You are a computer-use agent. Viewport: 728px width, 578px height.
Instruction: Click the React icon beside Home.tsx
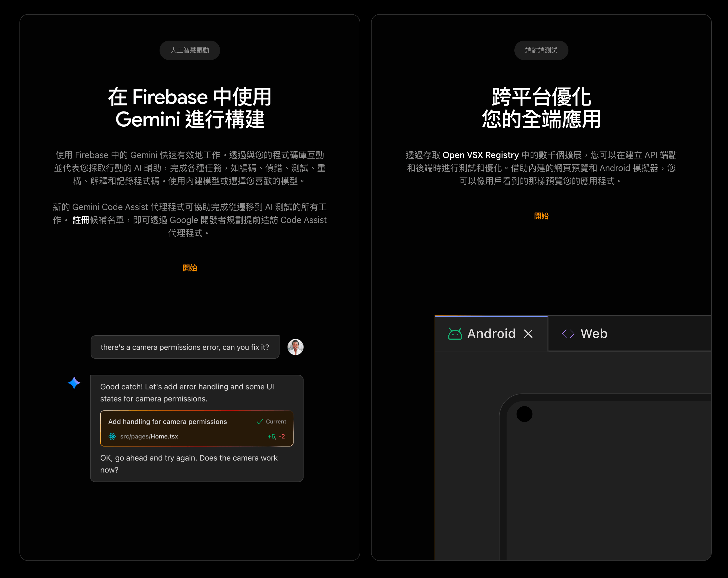(x=112, y=436)
